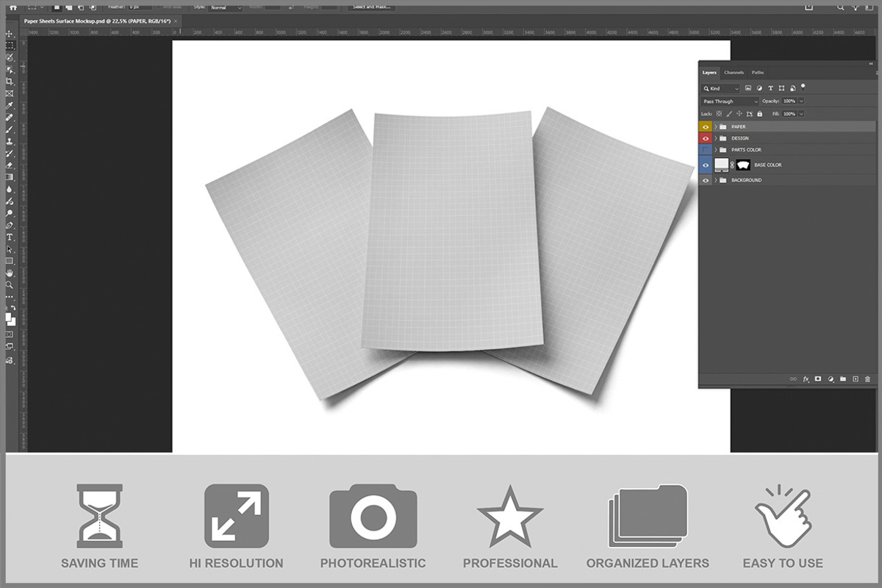The image size is (882, 588).
Task: Toggle lock position icon
Action: click(739, 114)
